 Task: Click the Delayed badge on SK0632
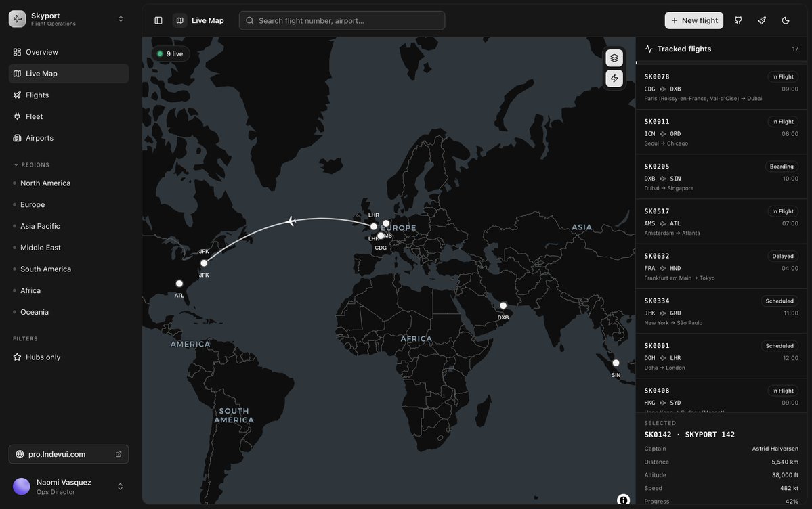point(782,257)
